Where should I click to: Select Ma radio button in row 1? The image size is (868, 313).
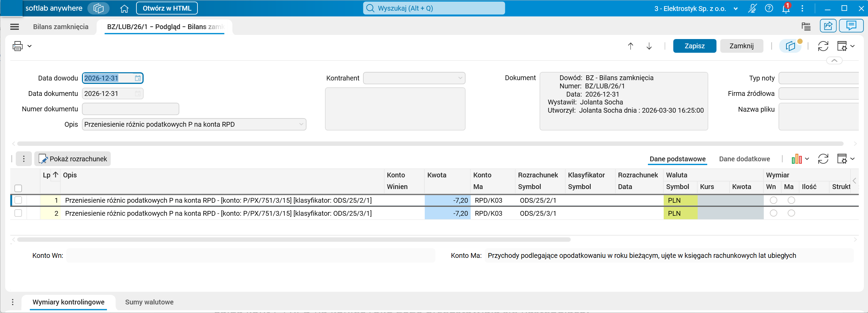tap(791, 200)
